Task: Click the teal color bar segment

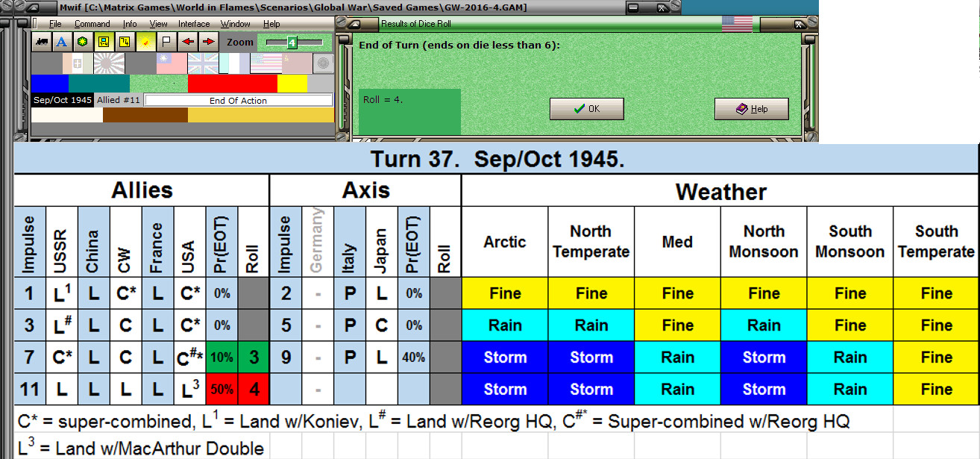Action: pos(98,83)
